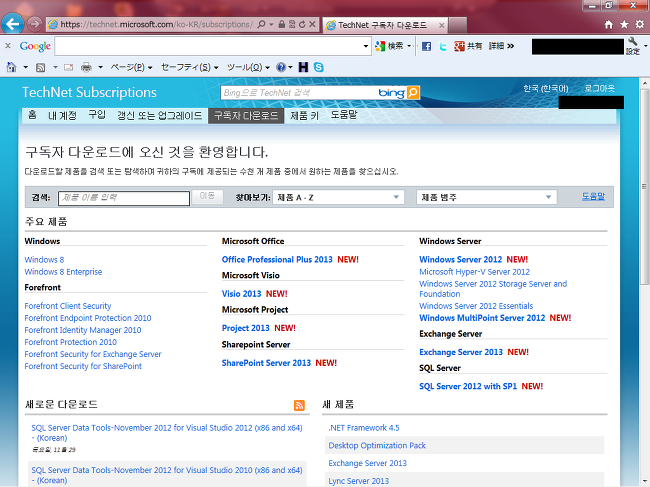Open the 내 계정 navigation tab
650x487 pixels.
point(63,115)
